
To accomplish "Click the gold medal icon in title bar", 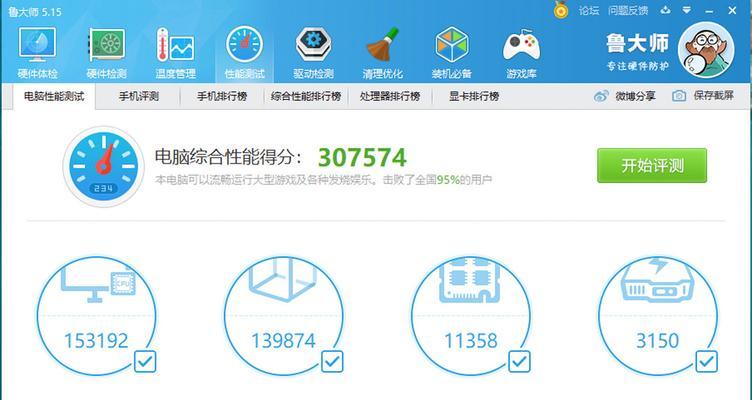I will click(x=561, y=10).
